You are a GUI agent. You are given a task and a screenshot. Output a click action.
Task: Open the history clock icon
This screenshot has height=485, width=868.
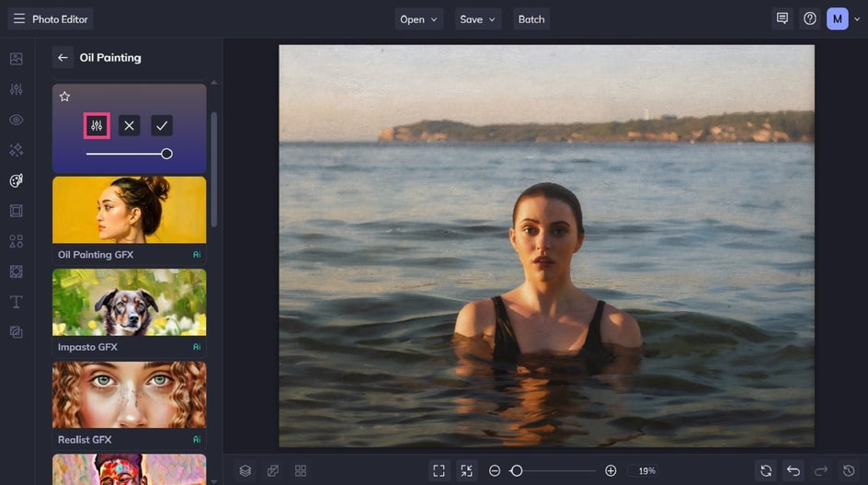tap(849, 470)
